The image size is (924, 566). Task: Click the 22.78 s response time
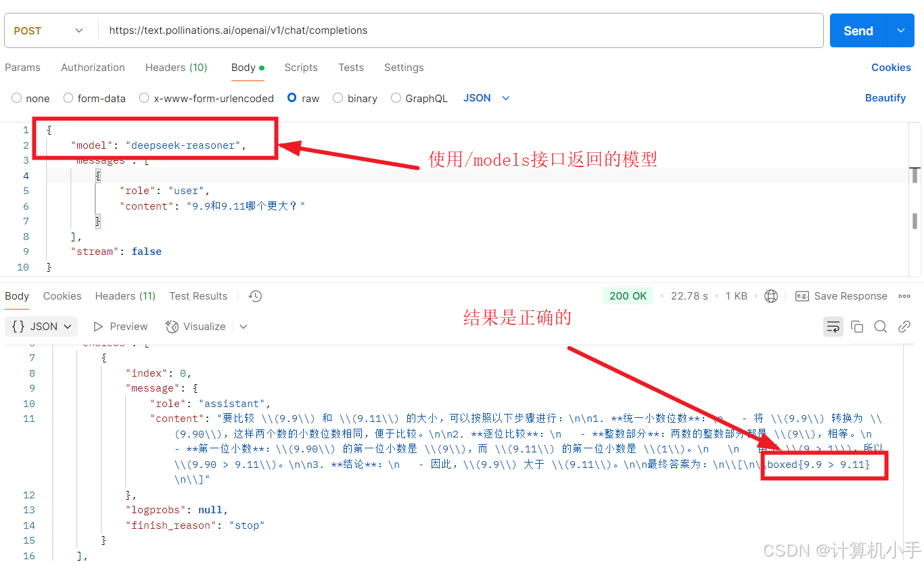point(689,296)
